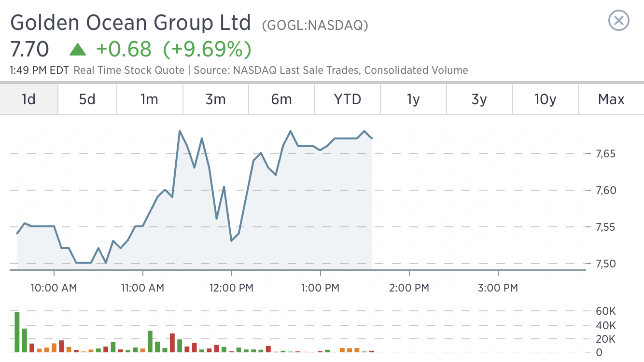Click the last point of the price line
This screenshot has height=362, width=644.
(372, 139)
